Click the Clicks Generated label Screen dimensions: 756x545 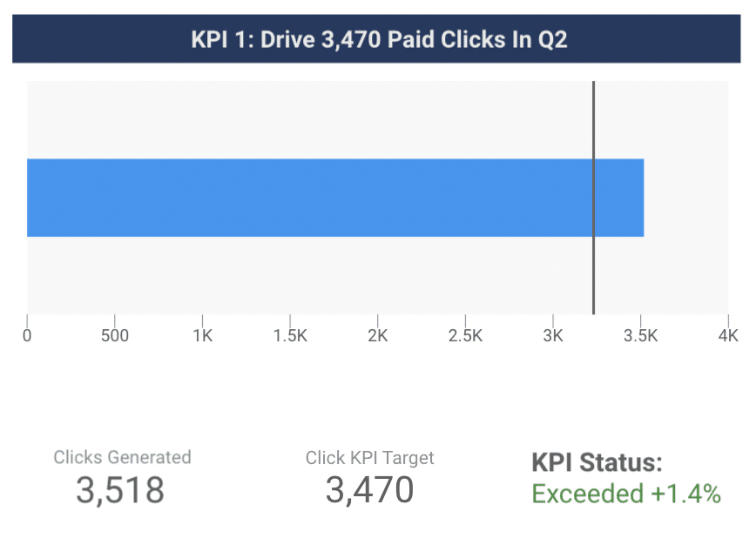coord(122,457)
